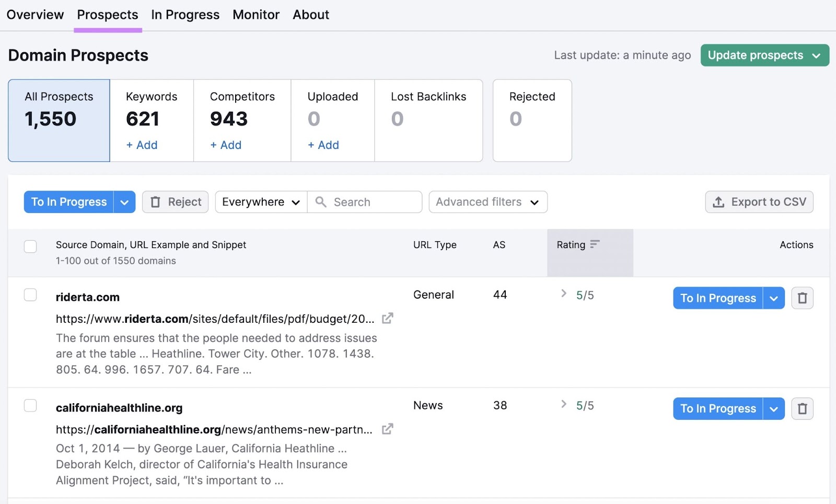Open the Advanced filters dropdown

coord(487,202)
